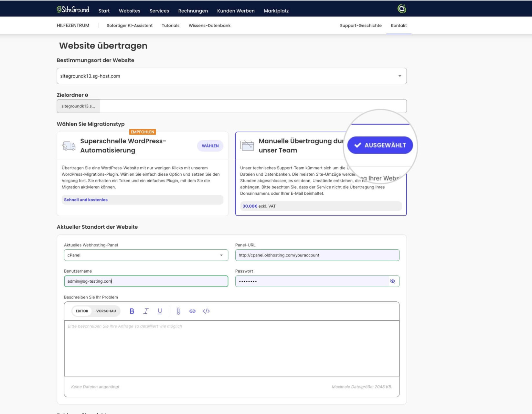Open the Websites menu item
Screen dimensions: 532x414
tap(130, 11)
